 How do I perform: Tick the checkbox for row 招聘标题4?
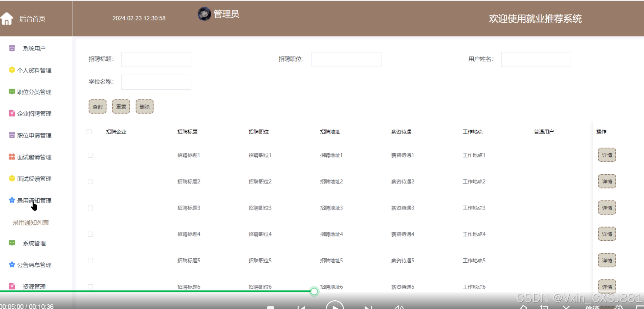tap(91, 234)
